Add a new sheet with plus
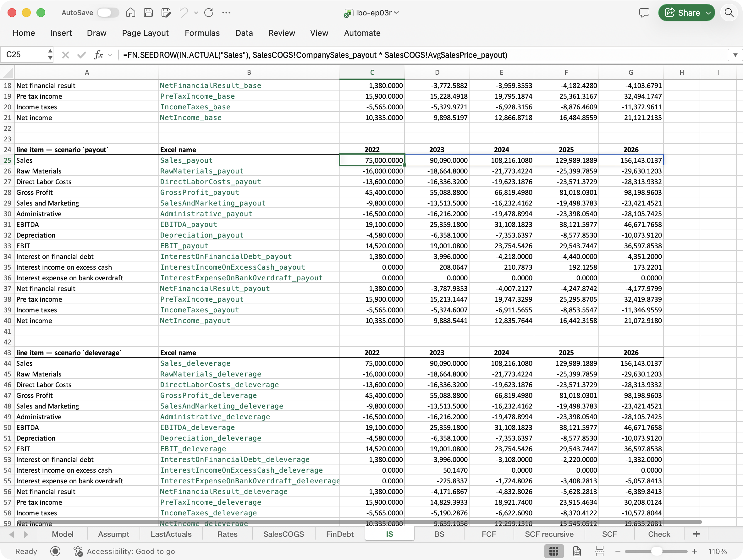Image resolution: width=743 pixels, height=560 pixels. (696, 534)
